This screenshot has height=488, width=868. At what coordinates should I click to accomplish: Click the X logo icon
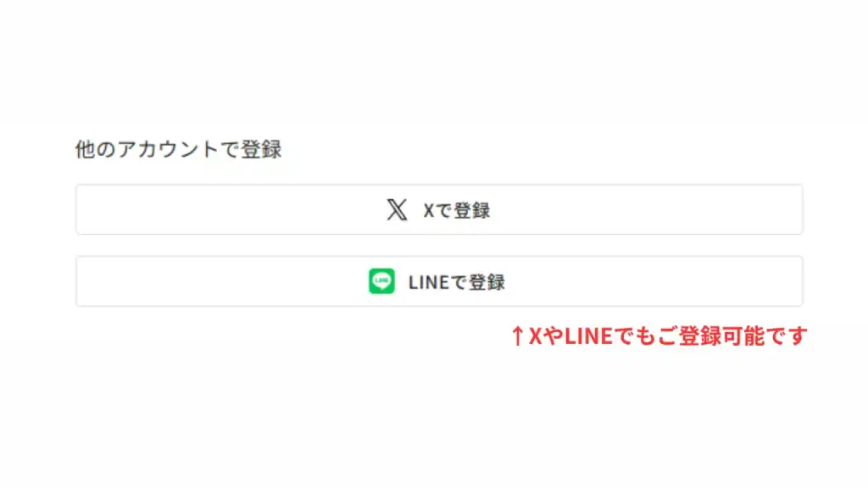(397, 210)
